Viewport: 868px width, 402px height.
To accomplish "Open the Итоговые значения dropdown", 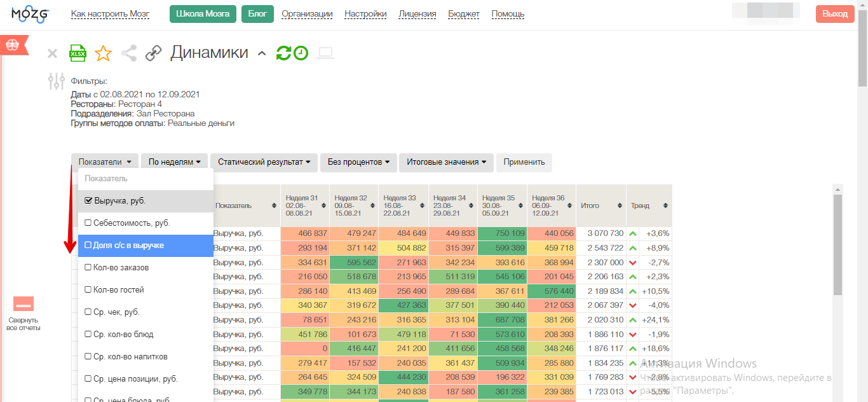I will click(446, 162).
